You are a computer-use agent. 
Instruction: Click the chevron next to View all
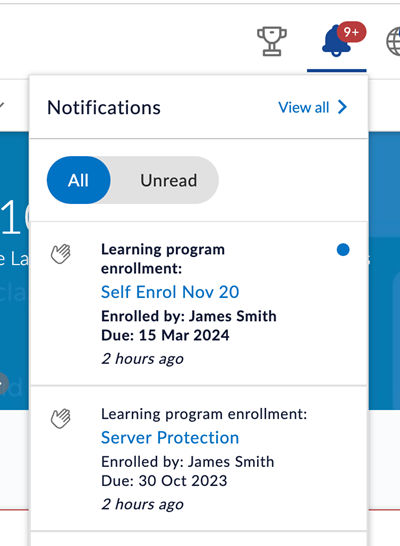click(343, 107)
